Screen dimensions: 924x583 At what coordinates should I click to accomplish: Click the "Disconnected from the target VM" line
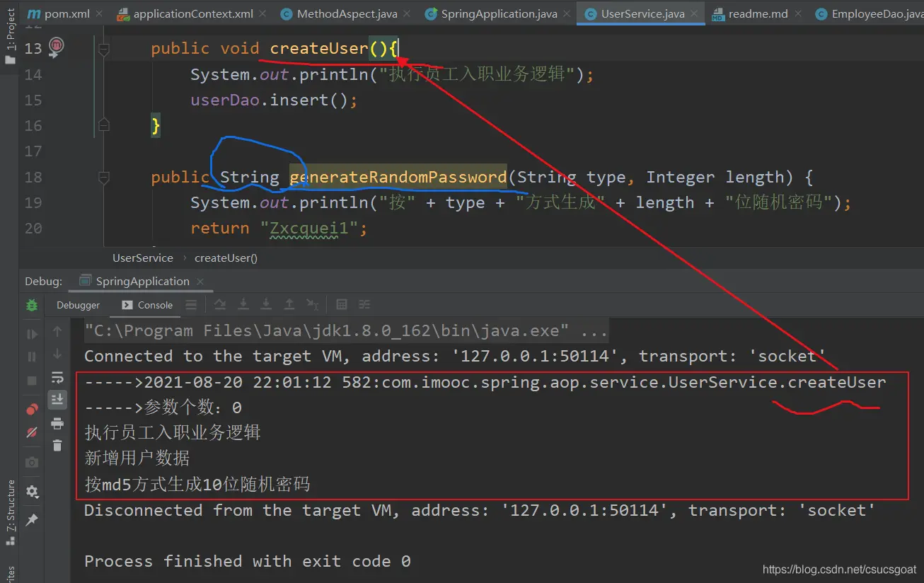pos(480,510)
